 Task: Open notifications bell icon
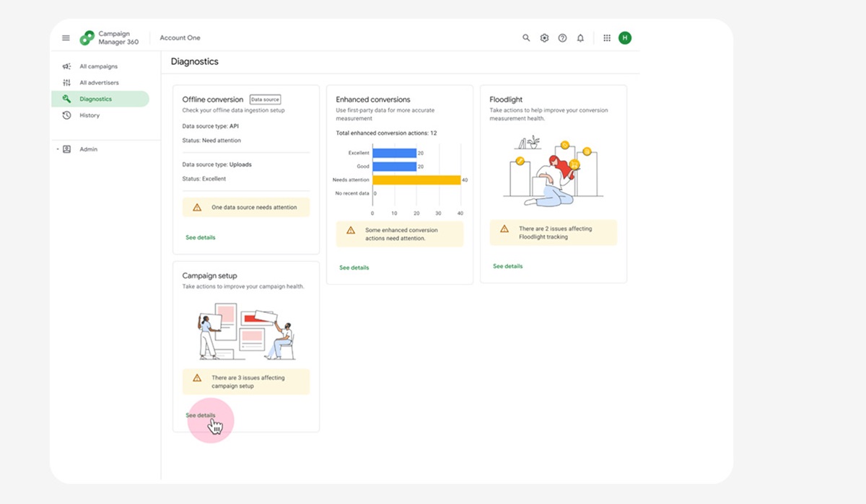click(x=580, y=38)
